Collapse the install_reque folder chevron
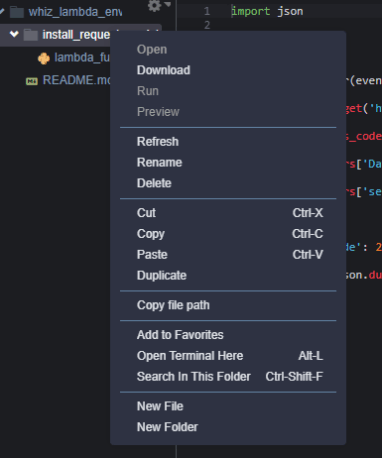Viewport: 382px width, 458px height. 14,34
